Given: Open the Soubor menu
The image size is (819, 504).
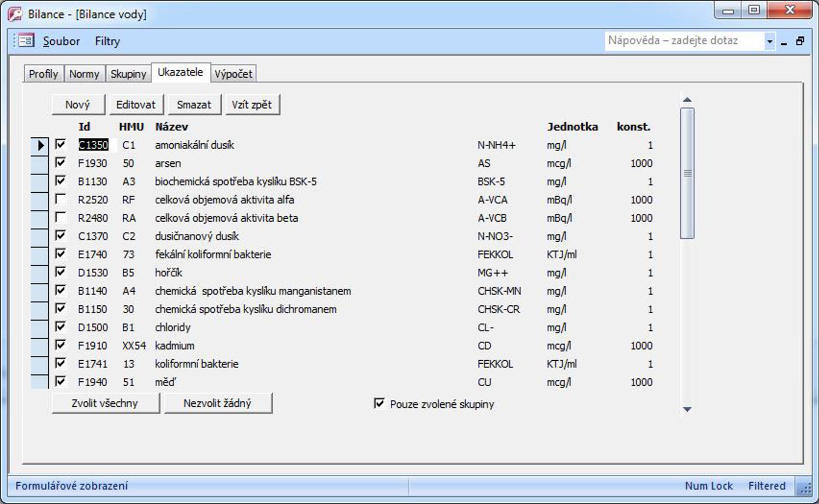Looking at the screenshot, I should point(61,41).
